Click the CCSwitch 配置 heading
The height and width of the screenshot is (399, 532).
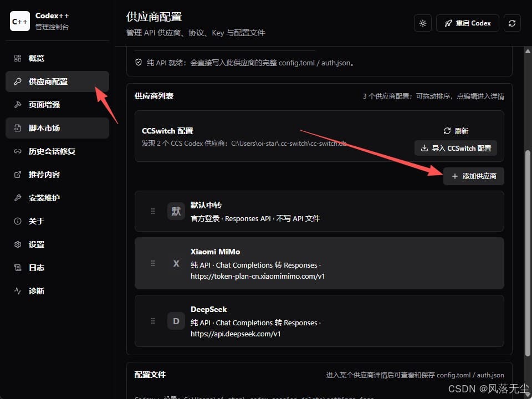(x=167, y=131)
